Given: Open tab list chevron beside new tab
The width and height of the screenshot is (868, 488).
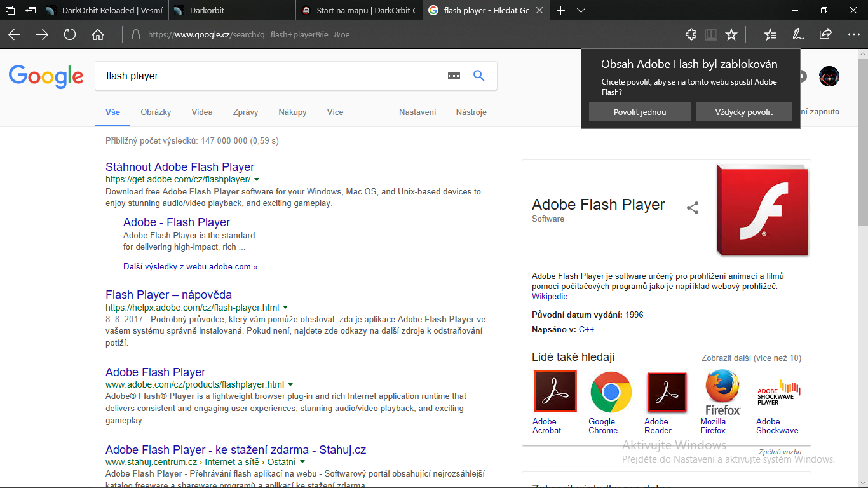Looking at the screenshot, I should pyautogui.click(x=581, y=11).
